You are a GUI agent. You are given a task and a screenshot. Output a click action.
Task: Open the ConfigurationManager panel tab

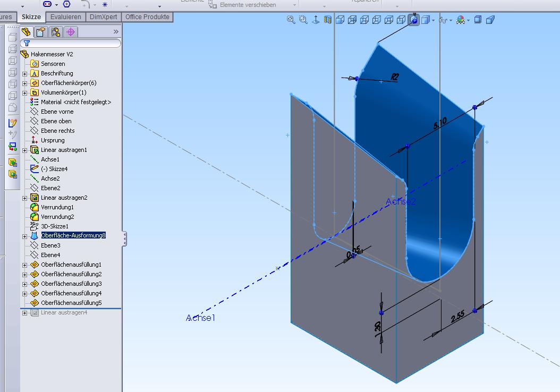[x=56, y=32]
